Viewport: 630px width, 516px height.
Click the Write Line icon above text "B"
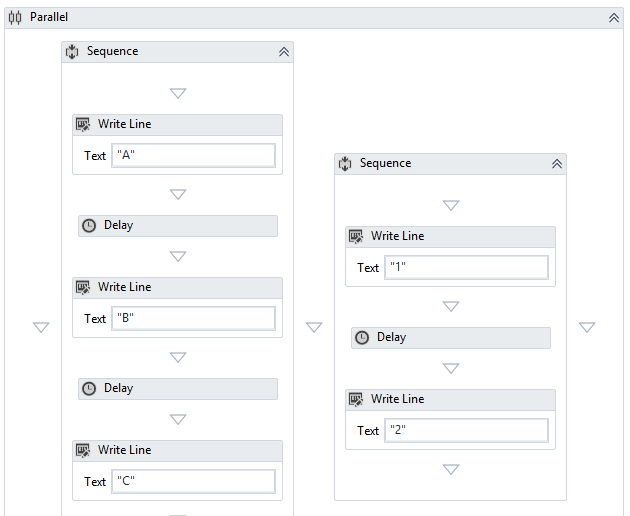coord(84,287)
